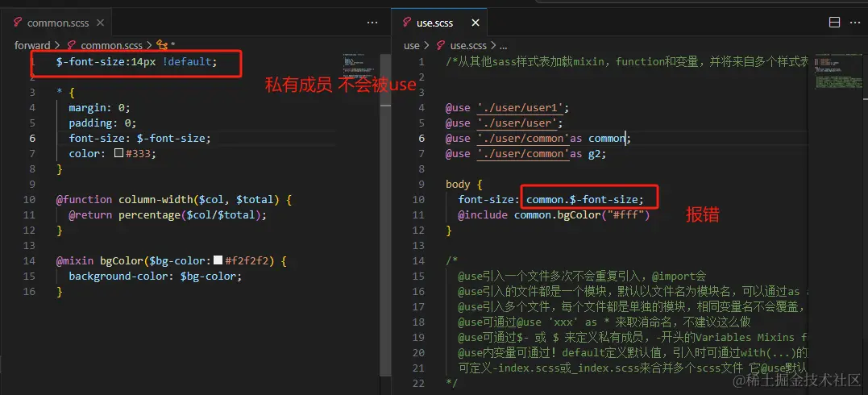Click the minimap of the common.scss editor
The width and height of the screenshot is (868, 395).
tap(359, 66)
